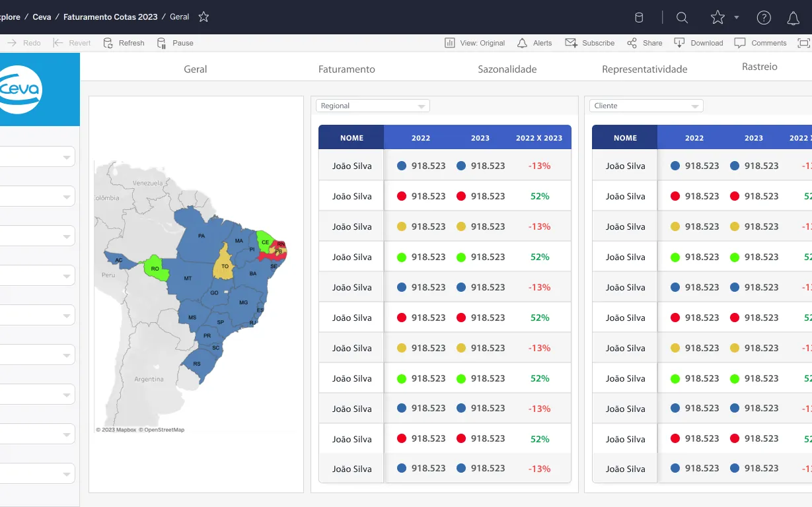Click the OpenStreetMap attribution link

coord(161,430)
